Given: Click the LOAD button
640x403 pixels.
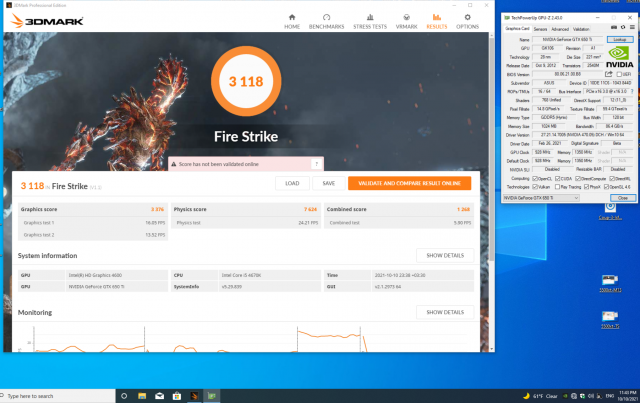Looking at the screenshot, I should [292, 183].
